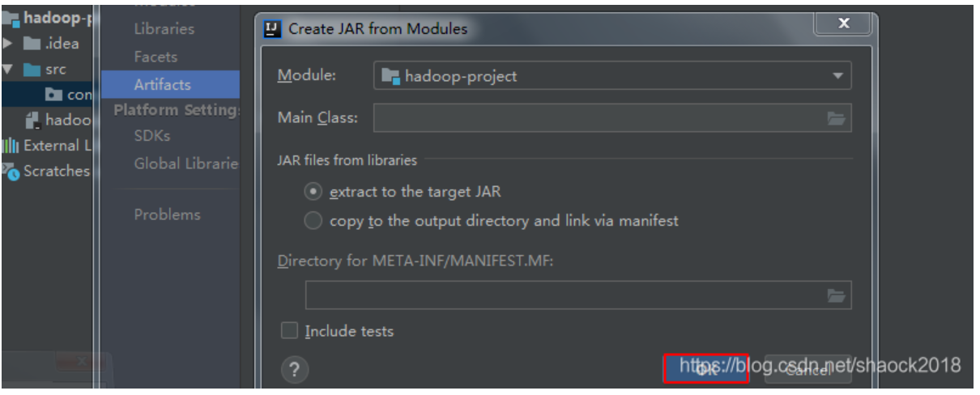
Task: Open the Artifacts settings section
Action: pos(163,84)
